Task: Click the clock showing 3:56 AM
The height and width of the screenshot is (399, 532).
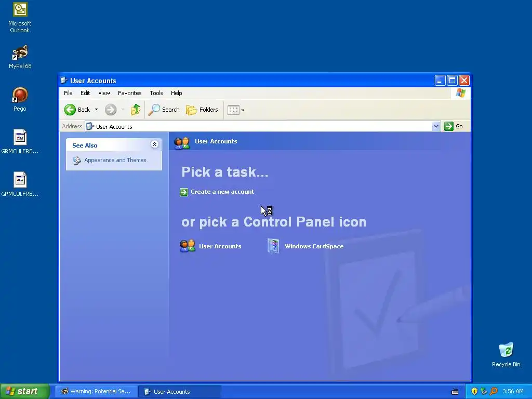Action: coord(513,391)
